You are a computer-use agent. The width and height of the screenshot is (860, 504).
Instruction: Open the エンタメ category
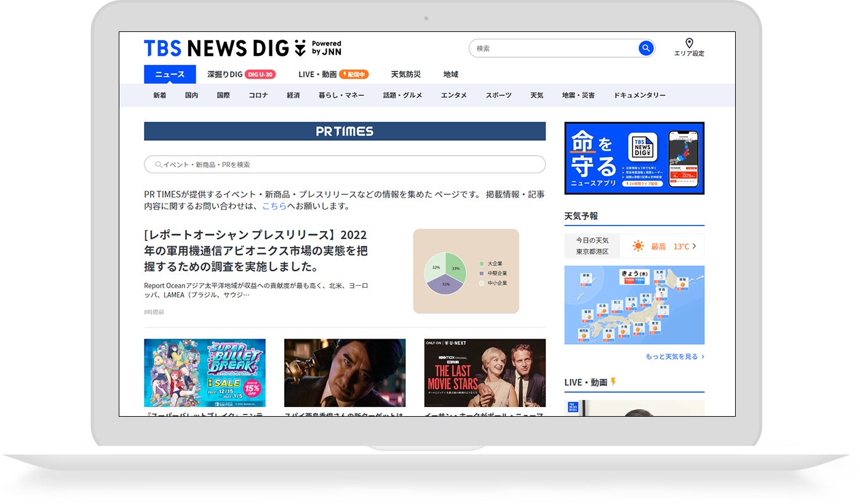click(454, 95)
